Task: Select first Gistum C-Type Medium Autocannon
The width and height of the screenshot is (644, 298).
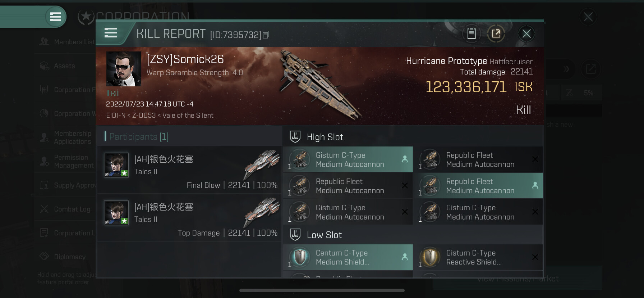Action: pos(348,159)
